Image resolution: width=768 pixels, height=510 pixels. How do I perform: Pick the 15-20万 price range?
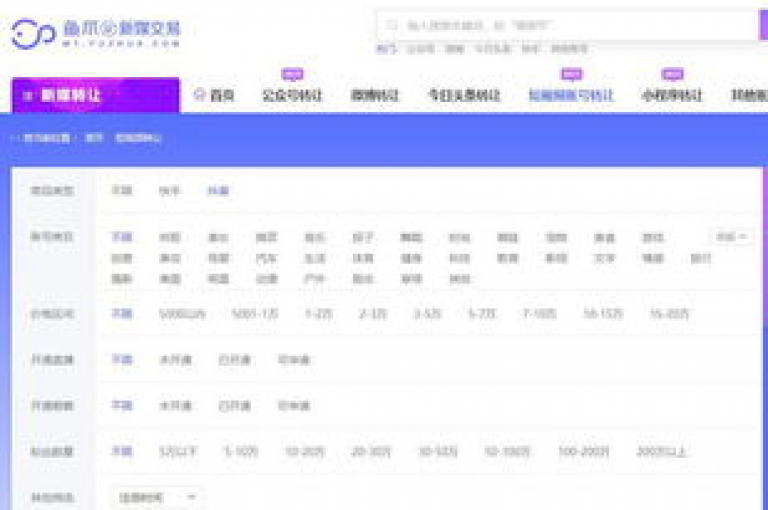point(669,314)
